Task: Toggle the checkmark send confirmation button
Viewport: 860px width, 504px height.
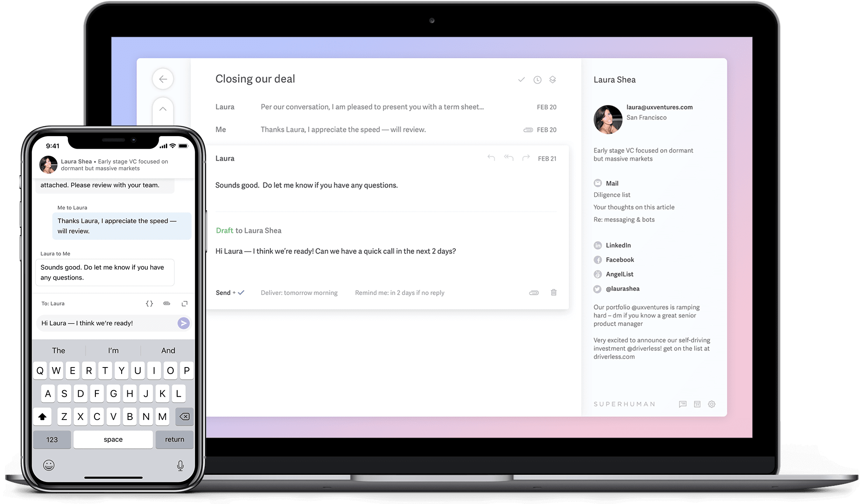Action: (x=240, y=292)
